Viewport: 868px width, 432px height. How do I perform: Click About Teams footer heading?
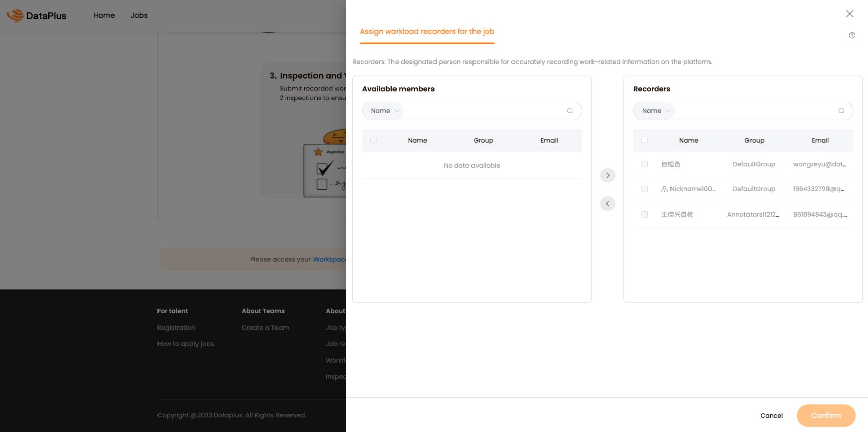263,311
